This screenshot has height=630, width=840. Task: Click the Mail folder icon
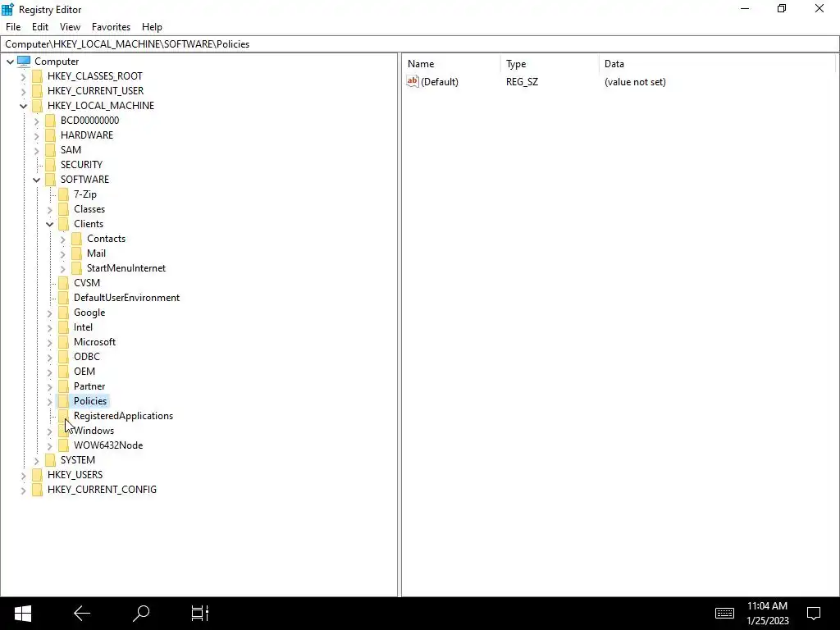pyautogui.click(x=77, y=253)
